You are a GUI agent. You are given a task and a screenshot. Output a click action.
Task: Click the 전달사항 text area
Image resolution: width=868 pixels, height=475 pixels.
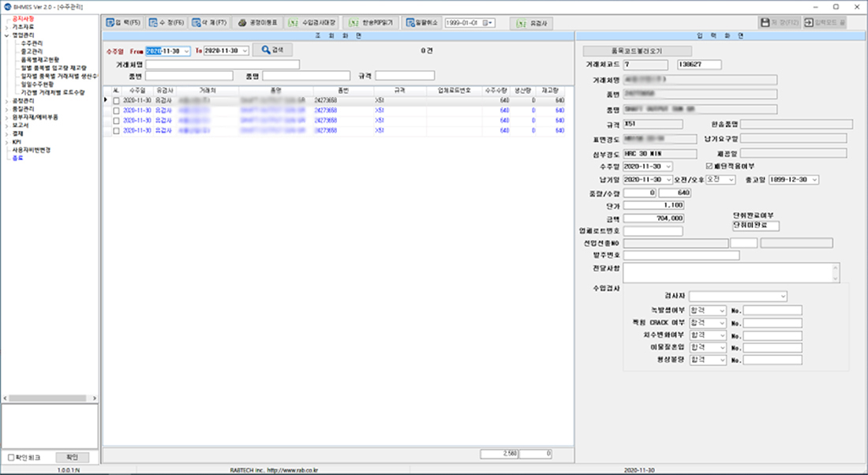pos(731,273)
